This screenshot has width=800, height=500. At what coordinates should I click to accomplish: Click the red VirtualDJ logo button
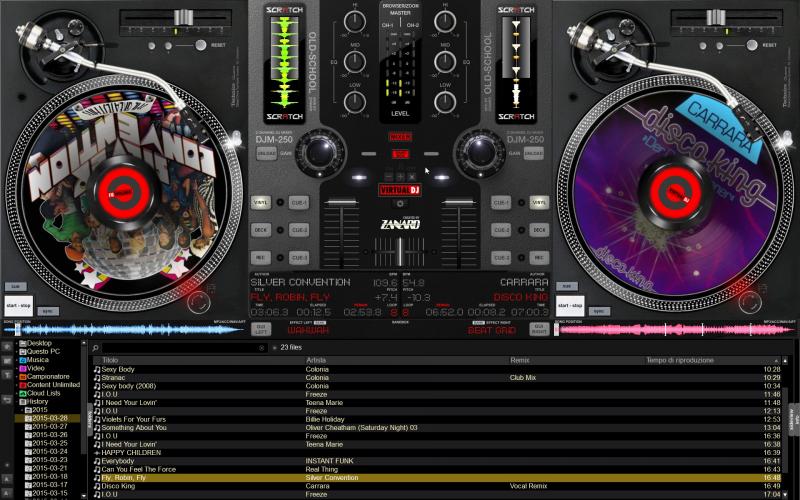(x=400, y=190)
